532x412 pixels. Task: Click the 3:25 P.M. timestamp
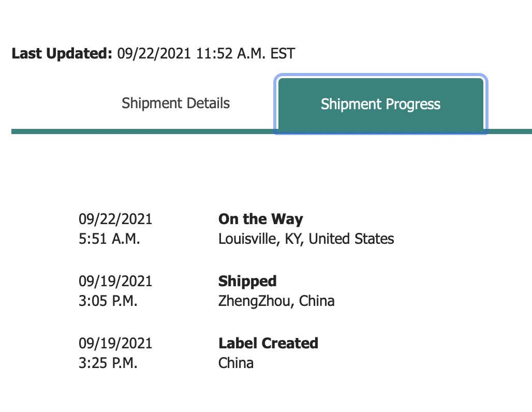[x=108, y=363]
